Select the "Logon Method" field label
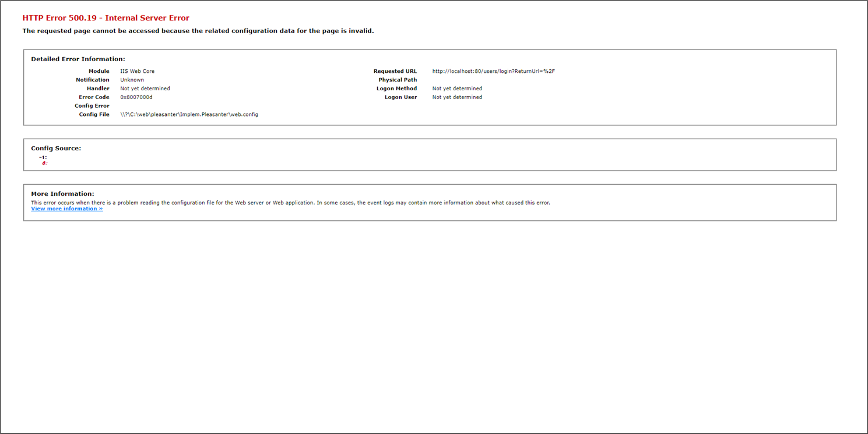This screenshot has width=868, height=434. coord(397,89)
